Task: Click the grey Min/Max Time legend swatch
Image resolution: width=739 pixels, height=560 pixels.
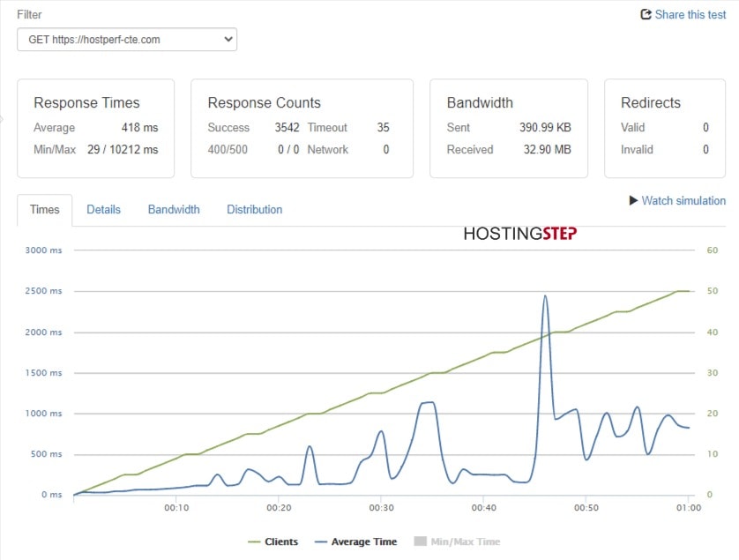Action: (x=420, y=541)
